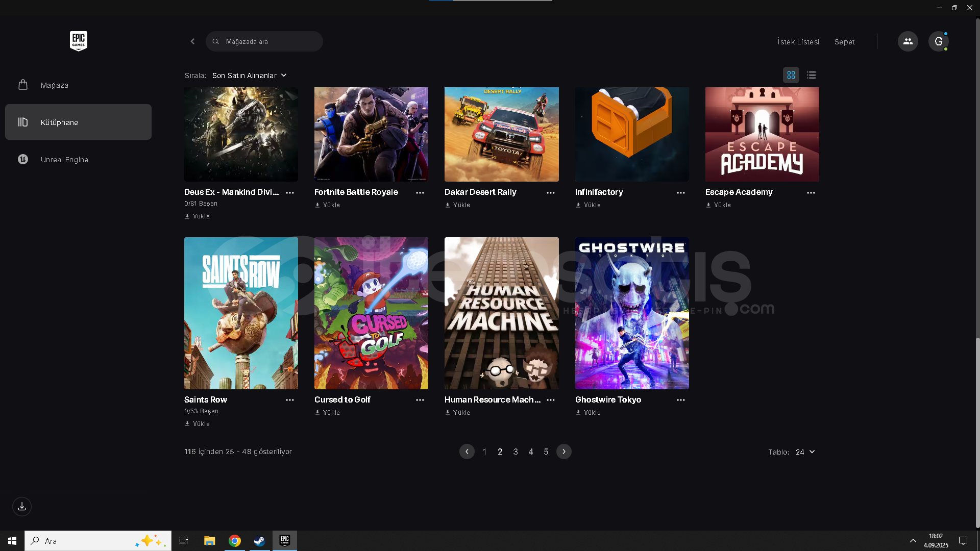Open the Human Resource Machine cover art
This screenshot has width=980, height=551.
502,313
